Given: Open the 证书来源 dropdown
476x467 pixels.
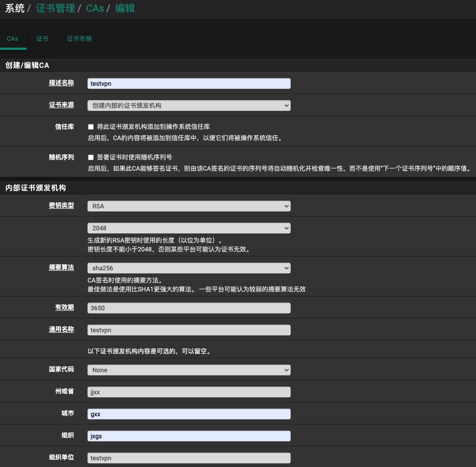Looking at the screenshot, I should pos(189,106).
